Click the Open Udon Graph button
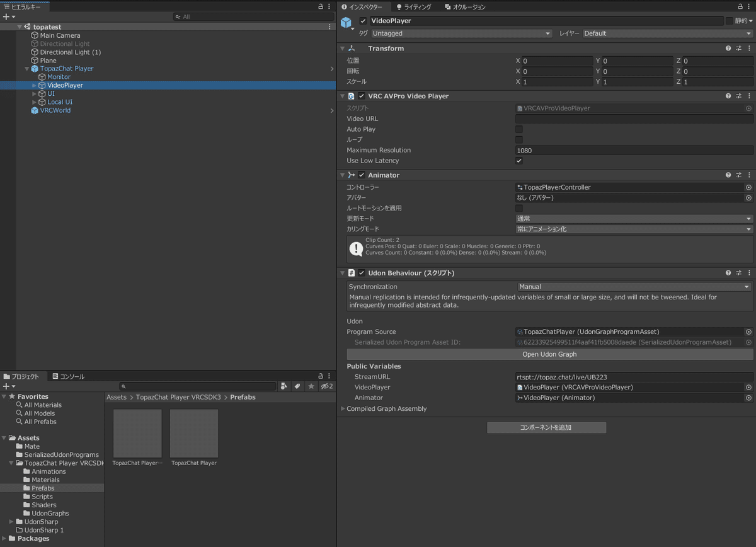Viewport: 756px width, 547px height. [549, 354]
